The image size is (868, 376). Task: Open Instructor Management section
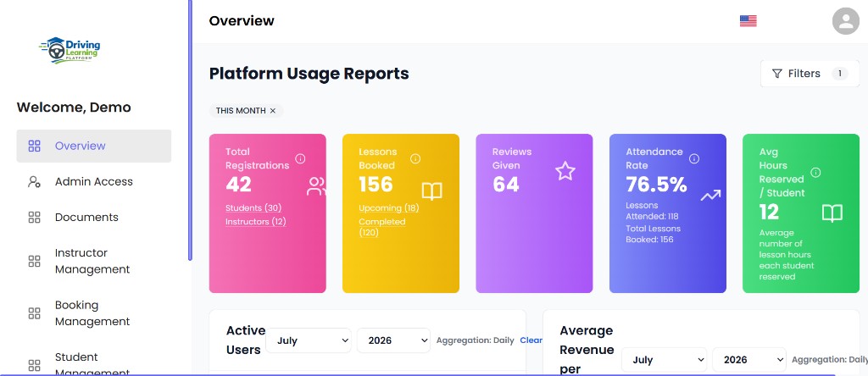(93, 261)
